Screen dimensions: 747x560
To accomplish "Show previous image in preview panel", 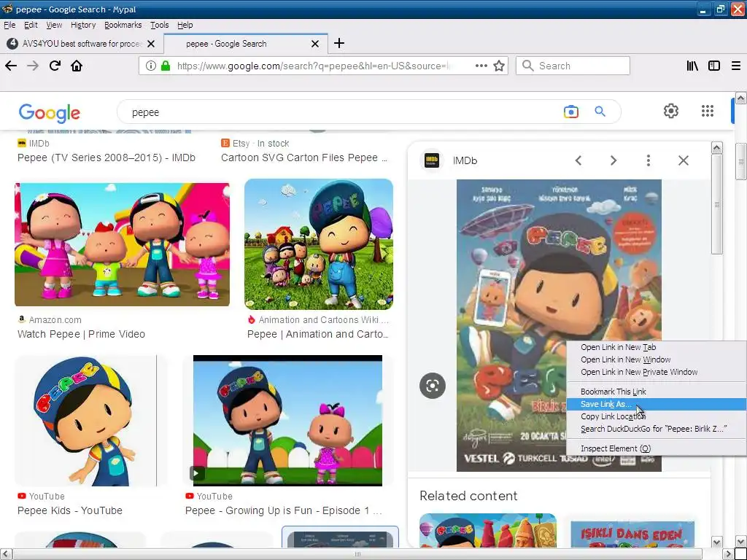I will [578, 160].
